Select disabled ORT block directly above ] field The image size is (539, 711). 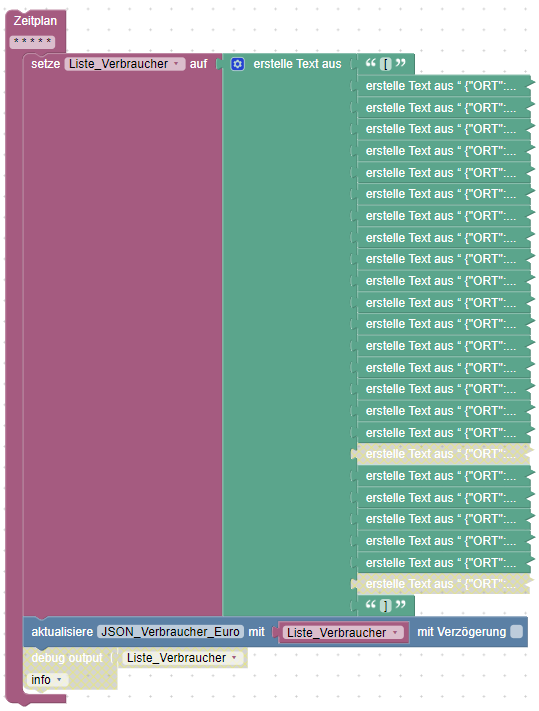click(443, 584)
